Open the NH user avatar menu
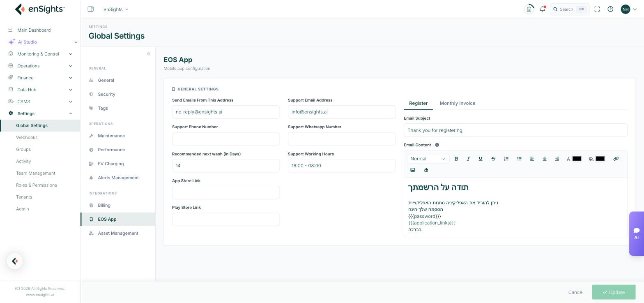Viewport: 644px width, 303px height. point(629,9)
